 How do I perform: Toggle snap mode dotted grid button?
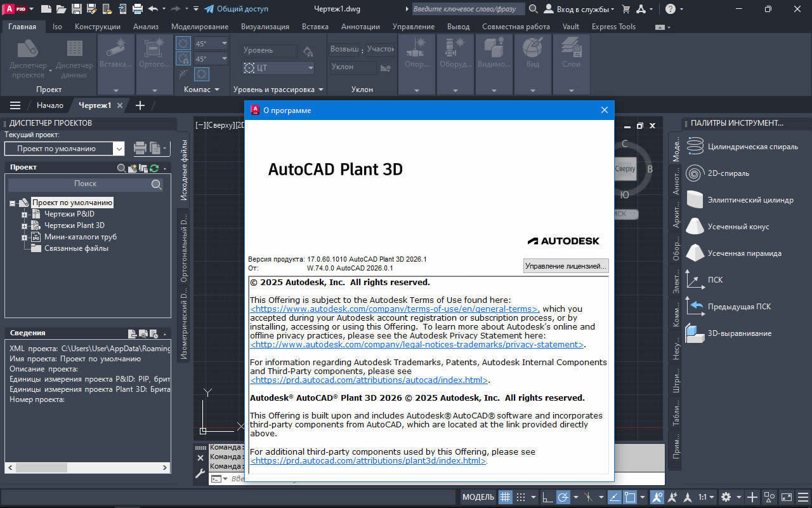point(521,497)
